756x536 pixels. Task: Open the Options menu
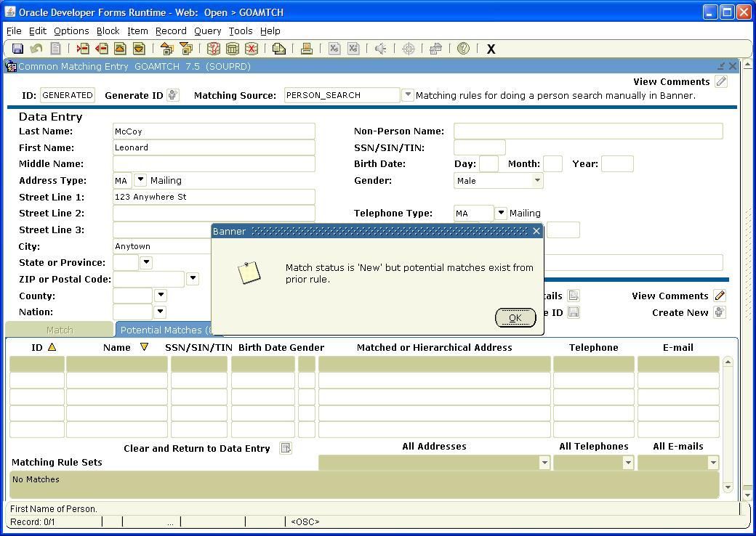tap(71, 31)
